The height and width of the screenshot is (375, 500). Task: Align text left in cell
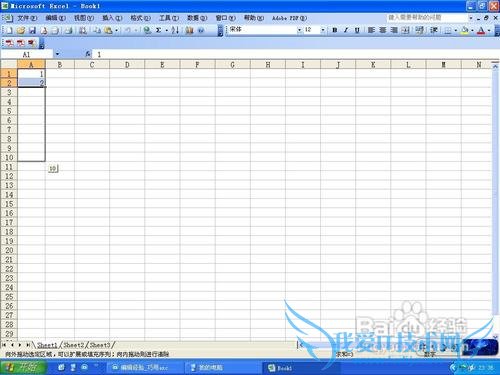point(371,30)
